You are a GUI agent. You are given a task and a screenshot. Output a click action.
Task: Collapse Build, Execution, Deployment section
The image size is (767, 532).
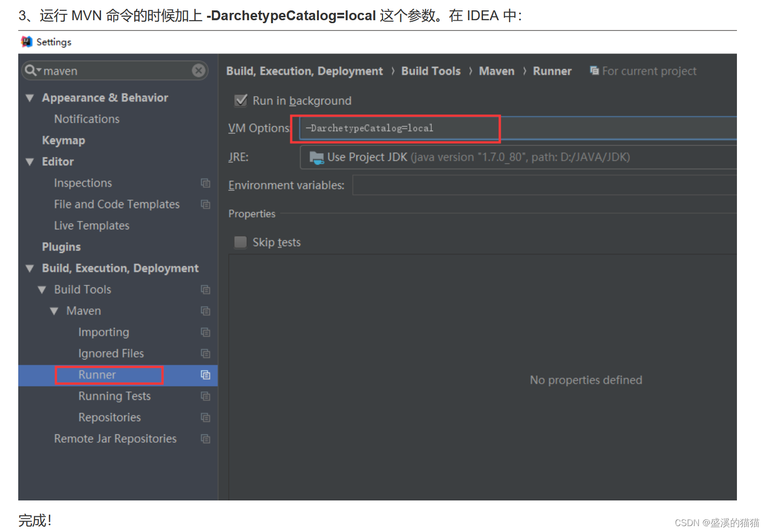(30, 268)
